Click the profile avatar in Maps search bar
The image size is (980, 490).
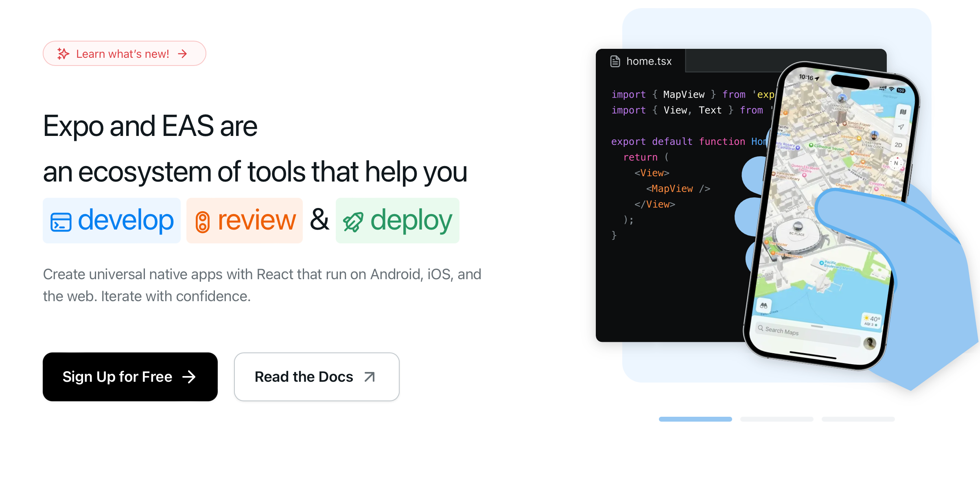click(870, 343)
